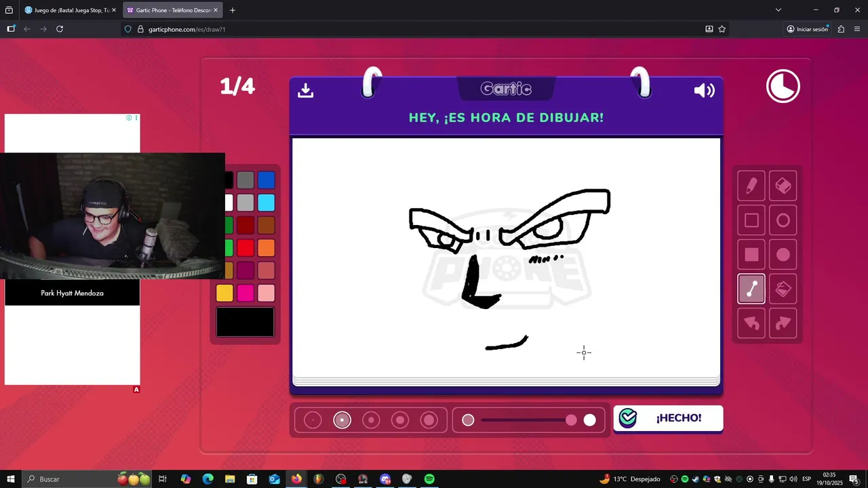Pick the brown color swatch

(267, 225)
